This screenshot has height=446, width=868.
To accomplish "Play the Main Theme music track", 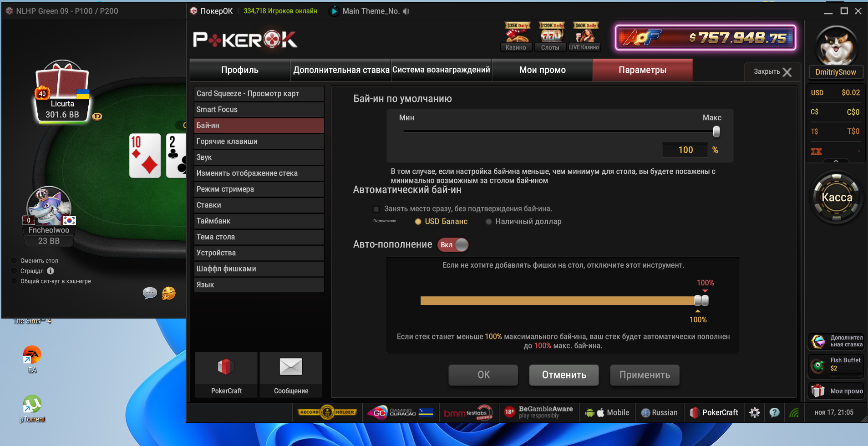I will (334, 11).
